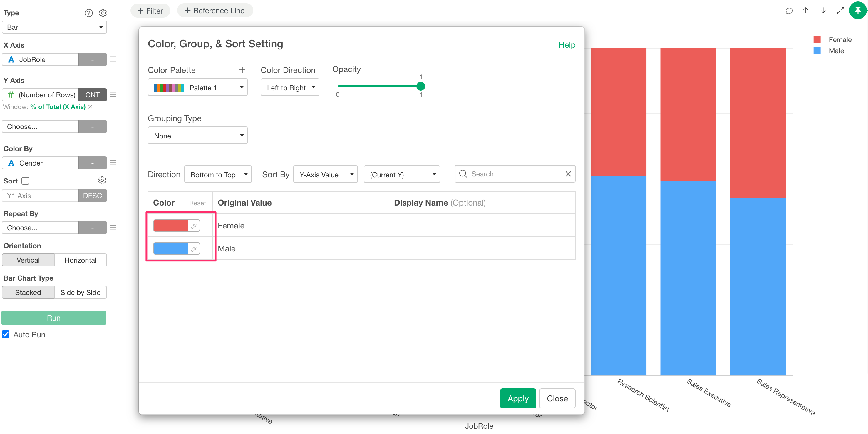The image size is (868, 434).
Task: Select Side by Side bar type
Action: point(80,292)
